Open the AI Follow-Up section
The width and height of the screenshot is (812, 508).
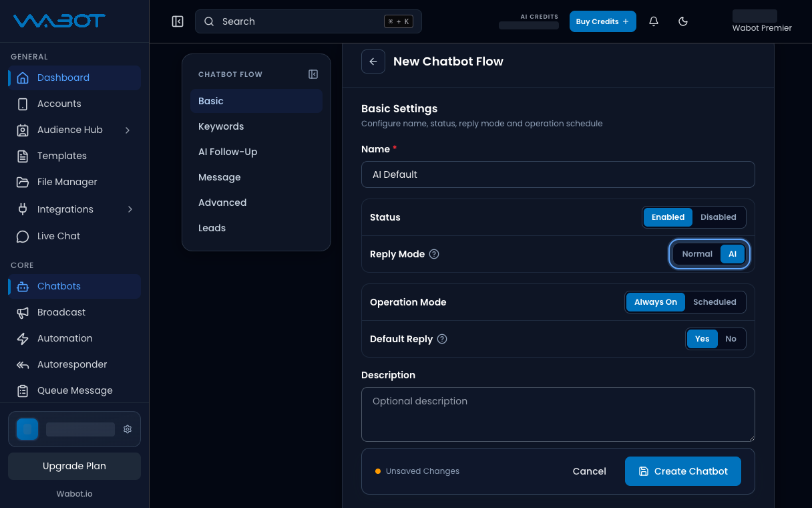click(x=256, y=152)
